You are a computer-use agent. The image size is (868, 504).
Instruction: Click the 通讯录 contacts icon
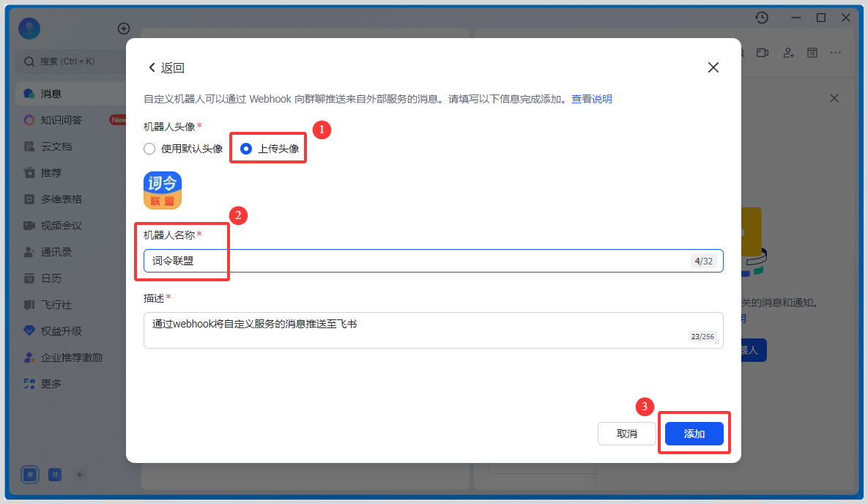click(x=29, y=252)
